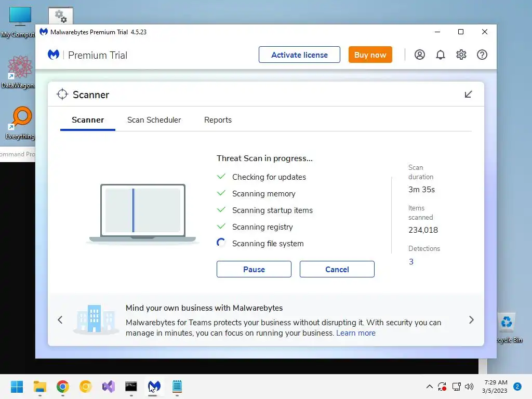Click the Malwarebytes logo beside Premium Trial

(x=54, y=55)
